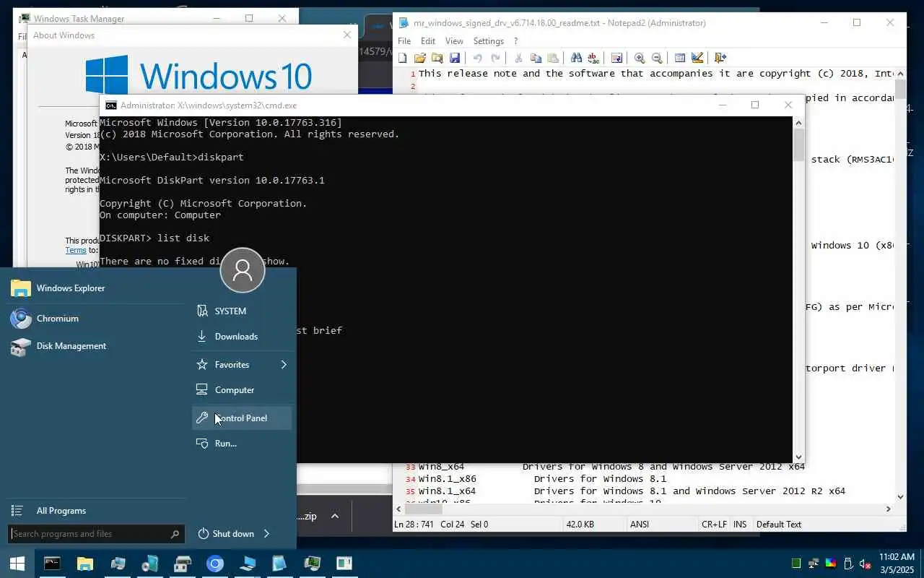The image size is (924, 578).
Task: Click the Find binoculars icon in Notepad2
Action: [x=576, y=58]
